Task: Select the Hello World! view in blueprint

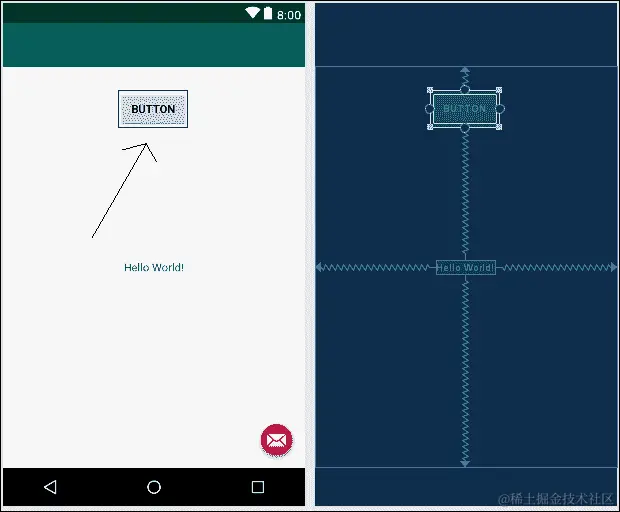Action: click(466, 268)
